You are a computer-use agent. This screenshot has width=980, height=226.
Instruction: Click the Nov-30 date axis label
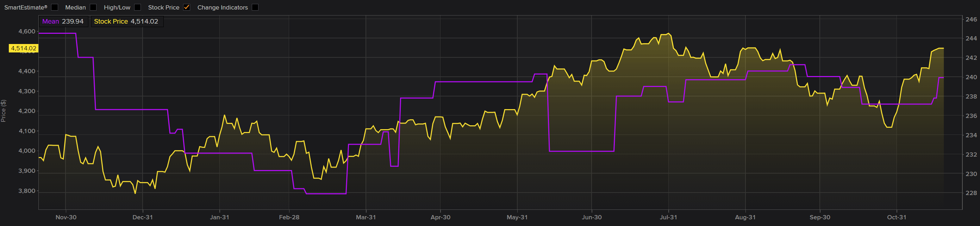pyautogui.click(x=66, y=217)
